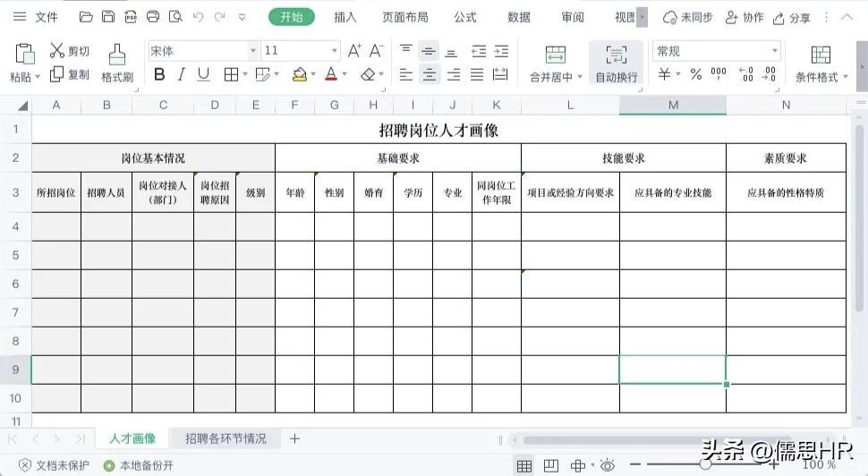This screenshot has height=476, width=868.
Task: Decrease indent in cell
Action: (479, 51)
